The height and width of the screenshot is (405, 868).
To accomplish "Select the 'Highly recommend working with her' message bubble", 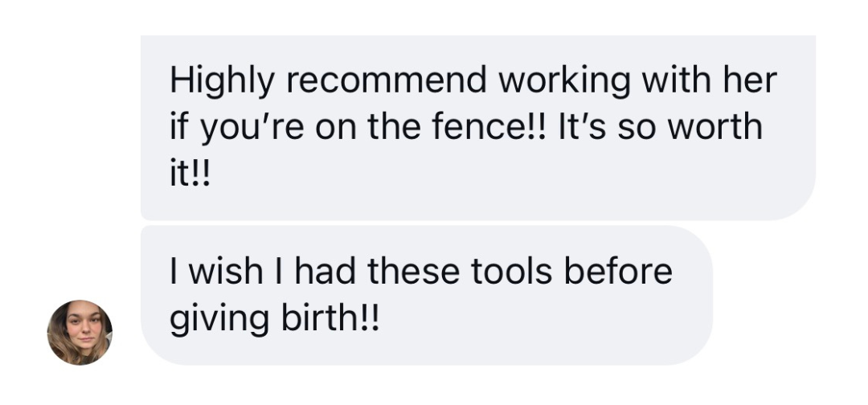I will click(478, 128).
